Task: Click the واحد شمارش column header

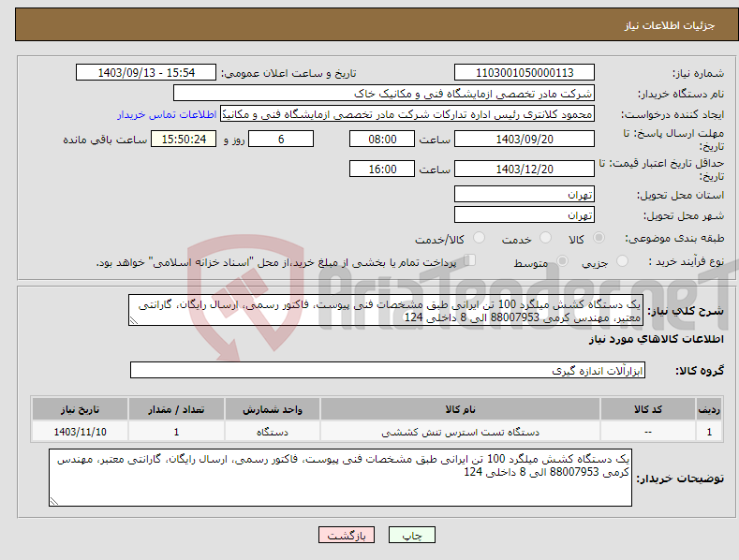Action: [273, 409]
